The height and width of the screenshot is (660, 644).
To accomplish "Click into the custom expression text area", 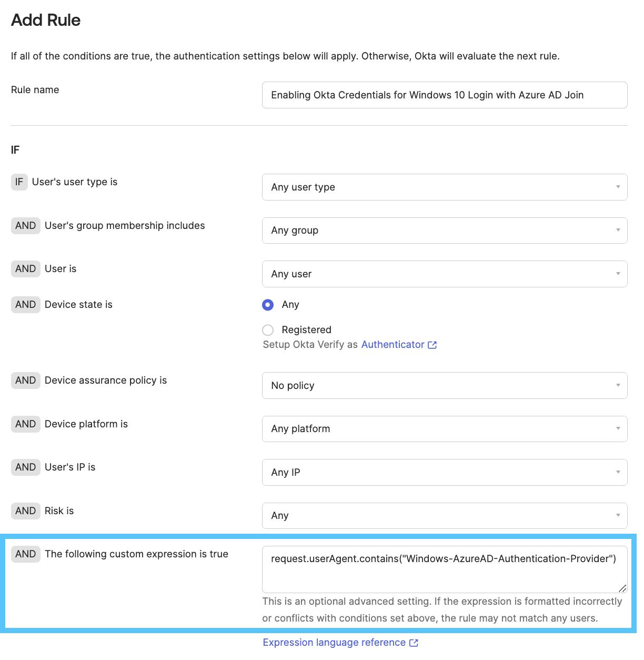I will [444, 571].
